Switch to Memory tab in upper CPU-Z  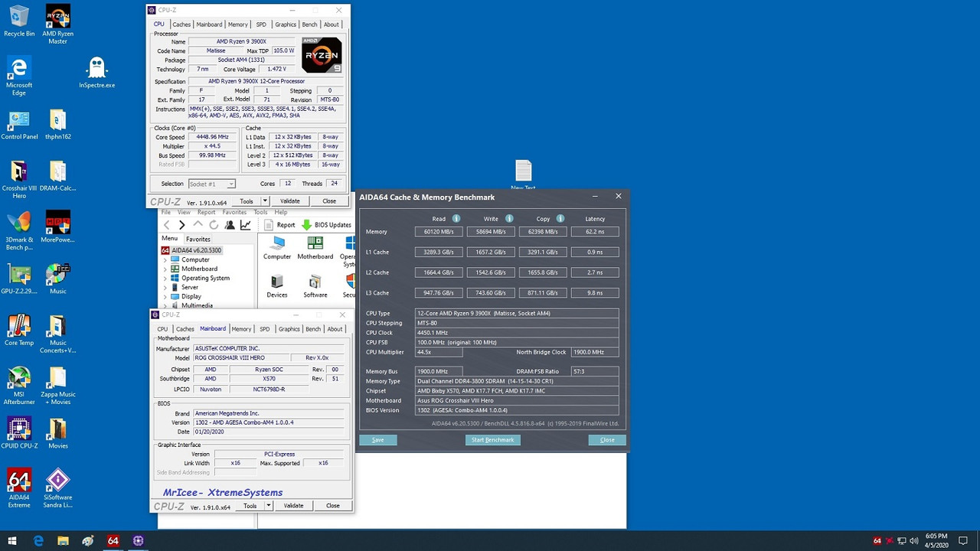pyautogui.click(x=238, y=24)
